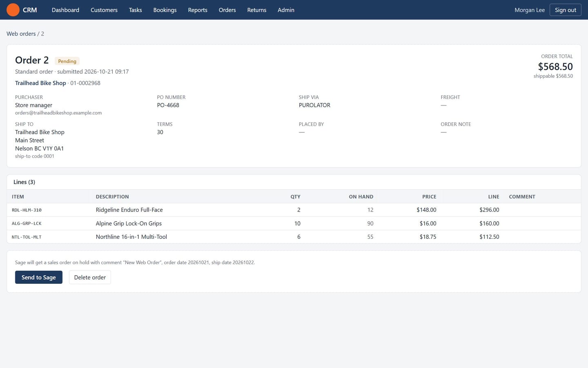The height and width of the screenshot is (368, 588).
Task: Click the COMMENT column header
Action: coord(522,197)
